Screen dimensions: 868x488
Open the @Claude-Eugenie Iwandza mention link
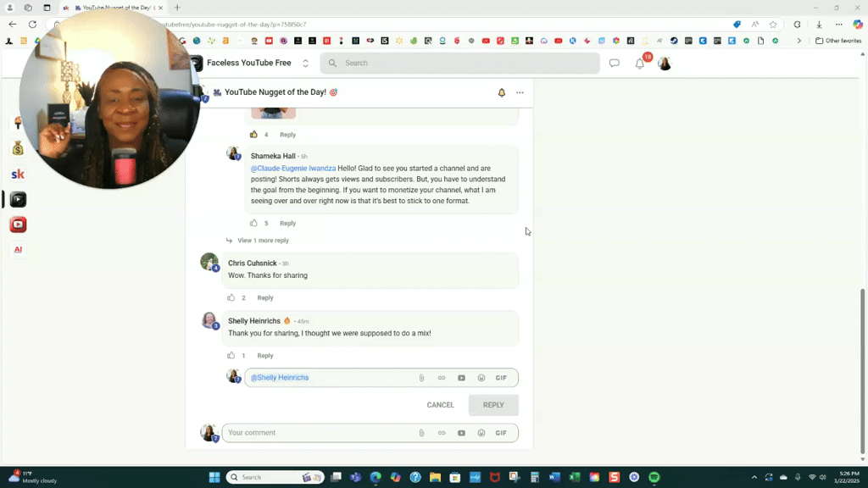click(293, 169)
